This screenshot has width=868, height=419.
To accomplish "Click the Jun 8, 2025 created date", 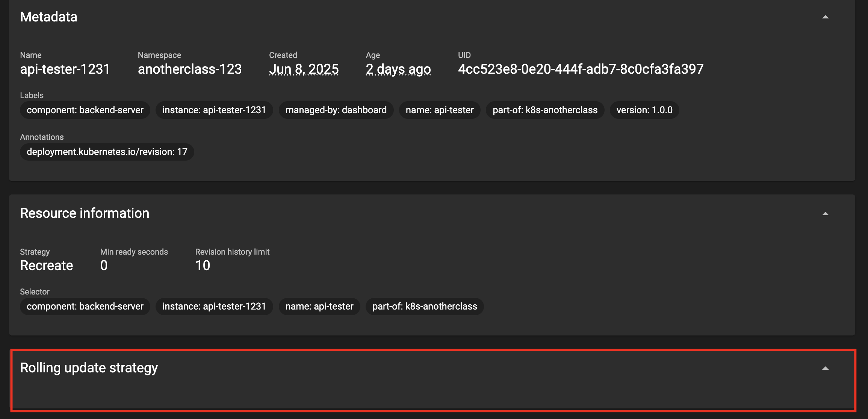I will pos(304,69).
